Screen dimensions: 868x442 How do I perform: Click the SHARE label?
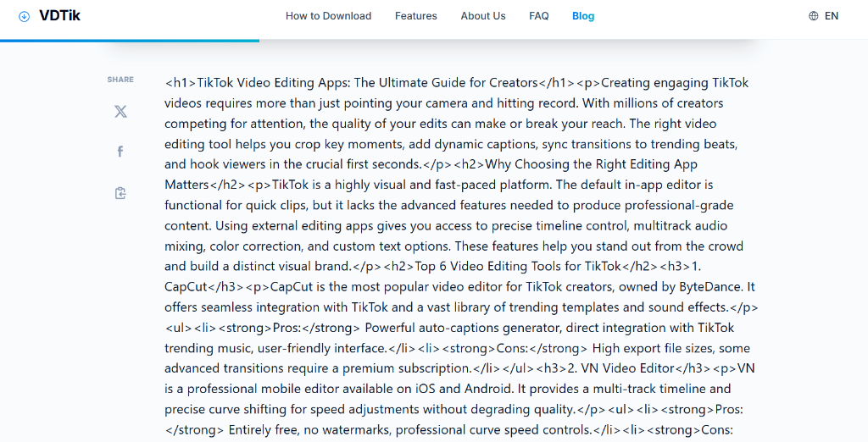(120, 80)
